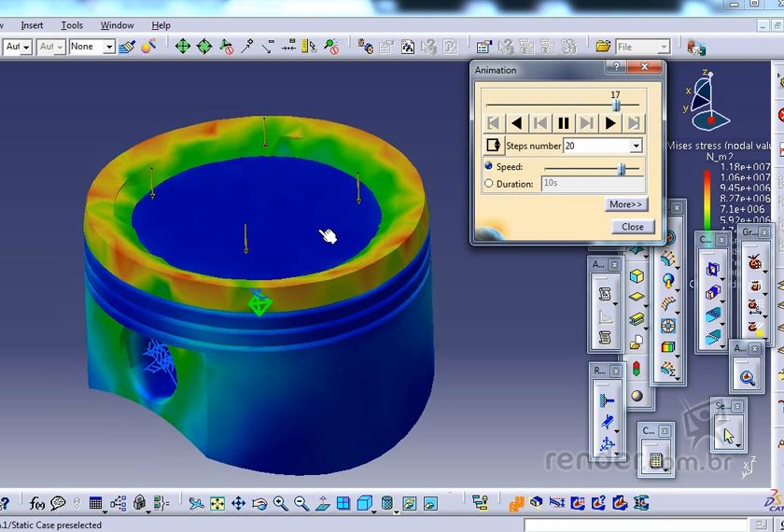Open the Steps number dropdown
The image size is (784, 532).
(x=637, y=147)
